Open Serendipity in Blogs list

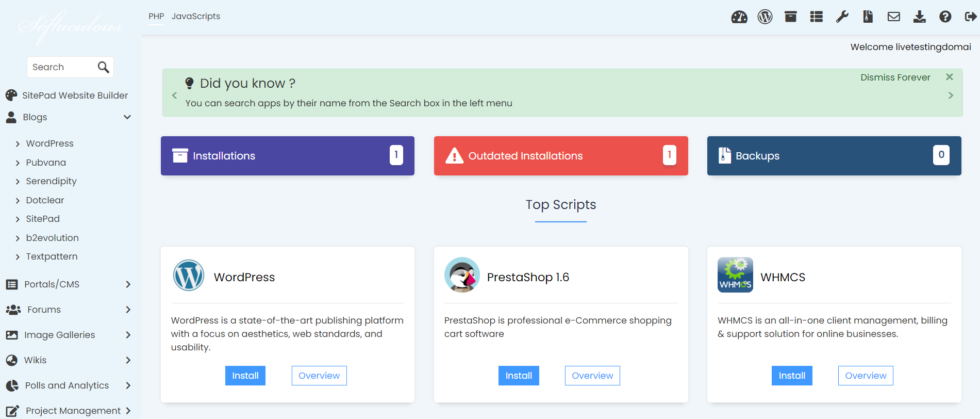coord(51,181)
